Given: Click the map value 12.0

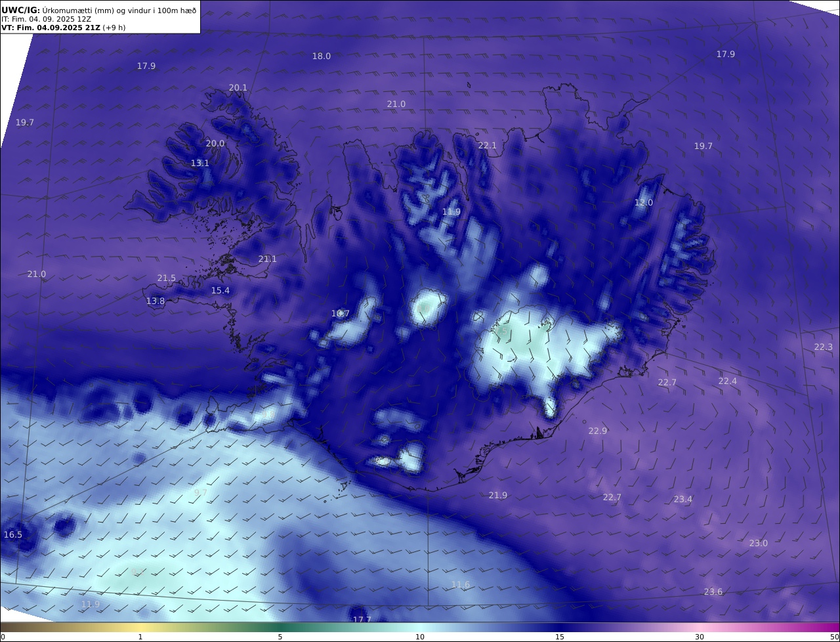Looking at the screenshot, I should (644, 203).
